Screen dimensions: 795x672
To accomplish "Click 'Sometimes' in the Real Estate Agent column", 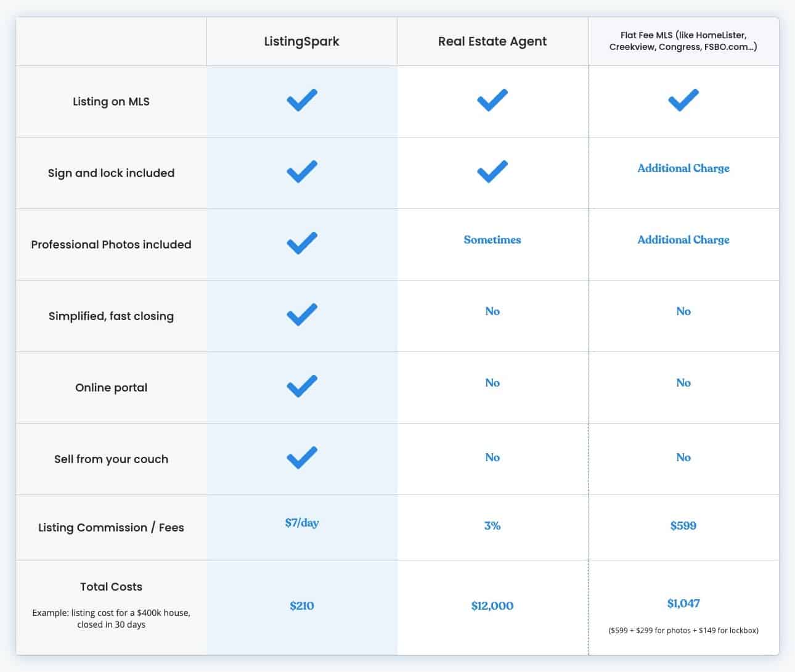I will 492,240.
